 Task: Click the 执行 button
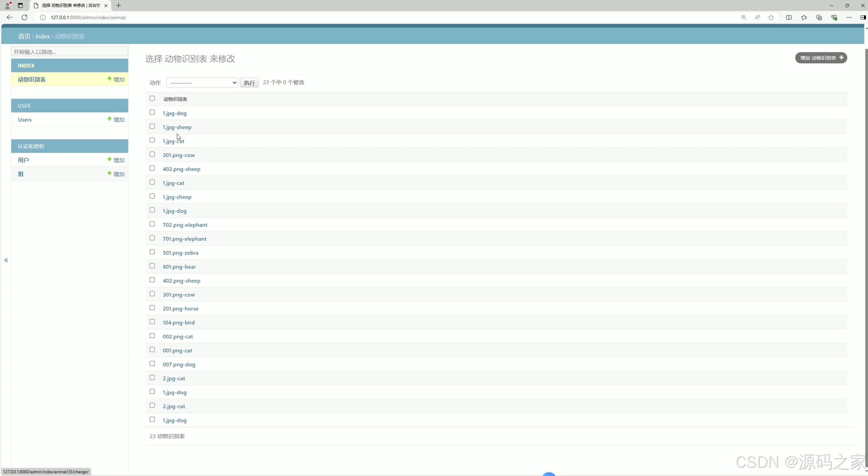click(249, 83)
